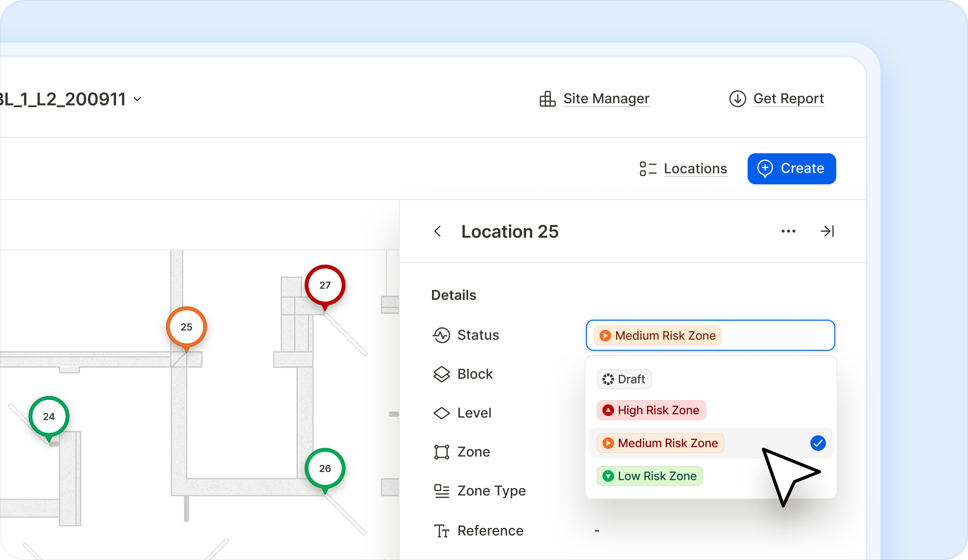Click the Get Report link
This screenshot has width=968, height=560.
coord(789,99)
